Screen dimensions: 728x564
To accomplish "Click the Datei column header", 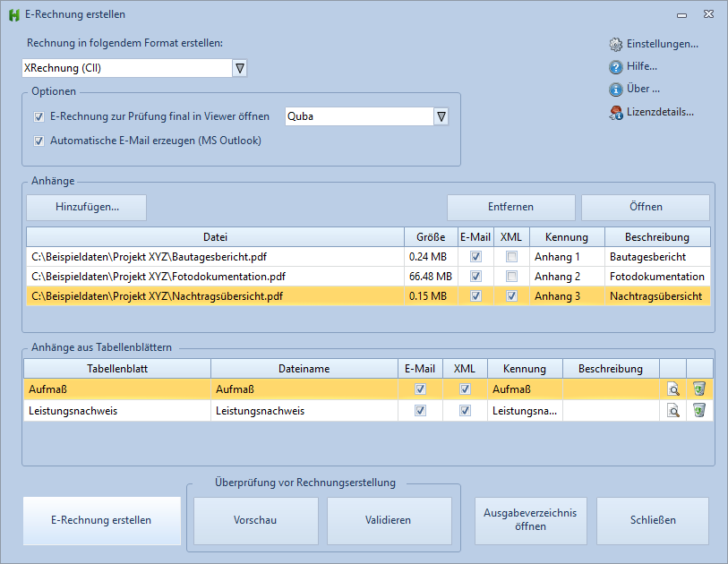I will (x=216, y=237).
